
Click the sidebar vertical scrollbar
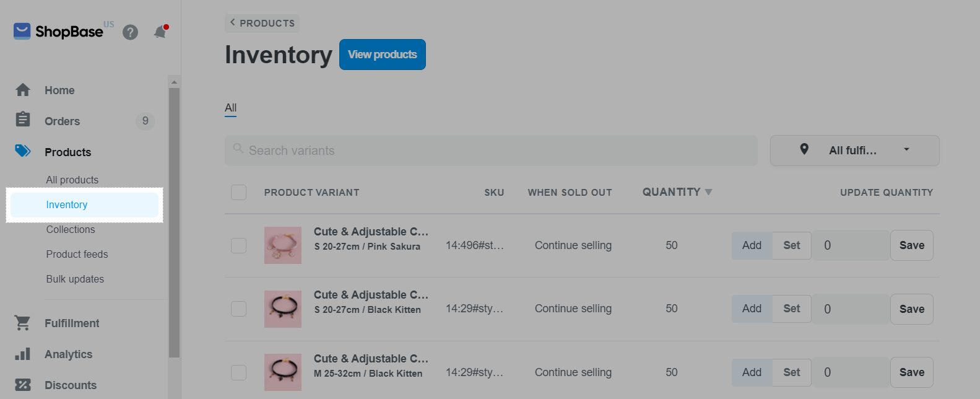(174, 223)
